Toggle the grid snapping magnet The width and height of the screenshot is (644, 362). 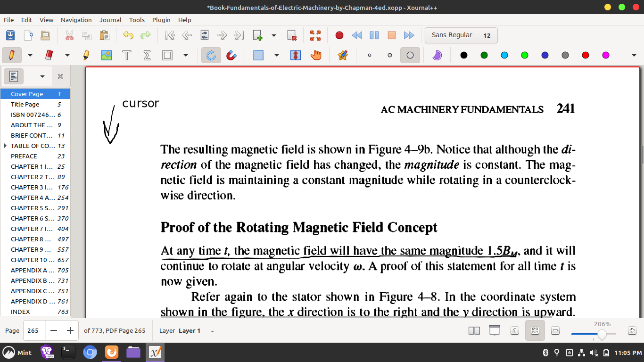231,55
